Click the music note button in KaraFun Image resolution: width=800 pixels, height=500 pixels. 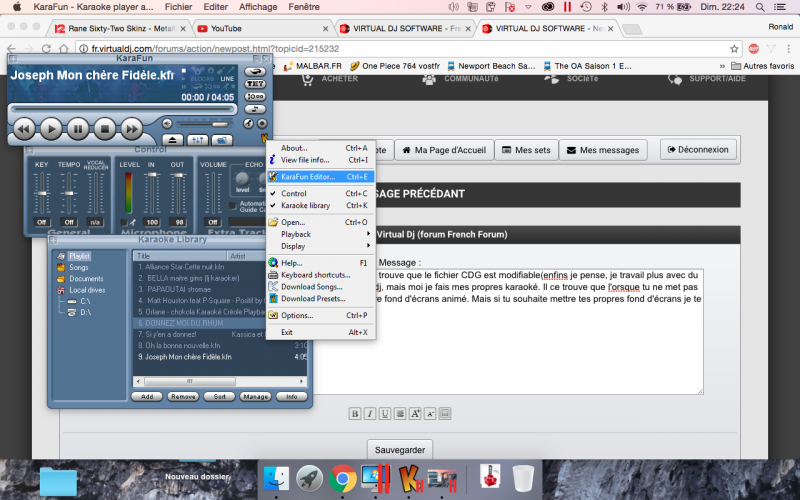click(255, 109)
